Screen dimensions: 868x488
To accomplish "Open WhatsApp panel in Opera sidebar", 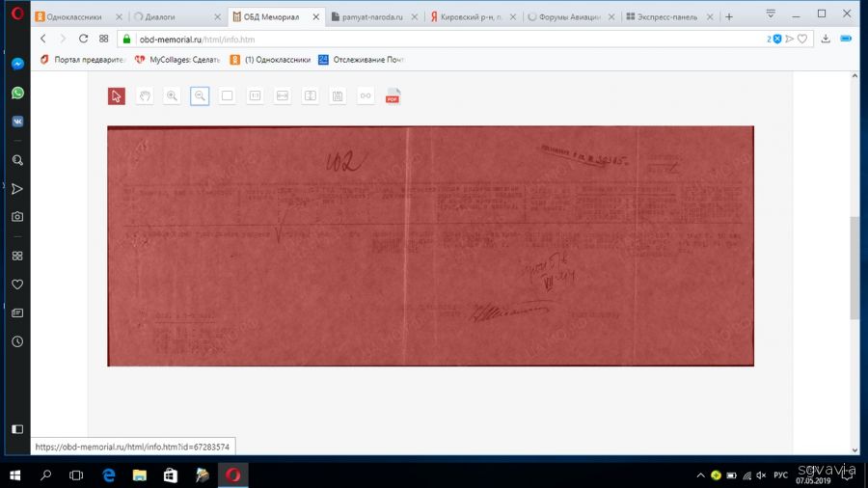I will coord(17,93).
